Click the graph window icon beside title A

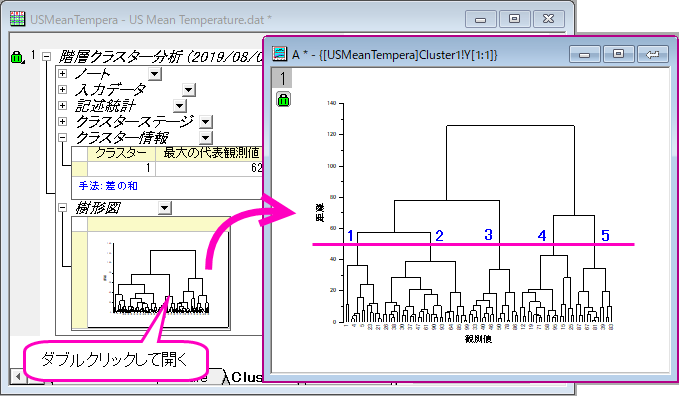280,54
